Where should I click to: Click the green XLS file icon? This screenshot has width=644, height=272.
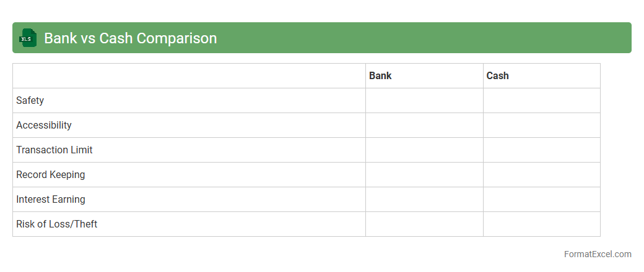(x=28, y=38)
